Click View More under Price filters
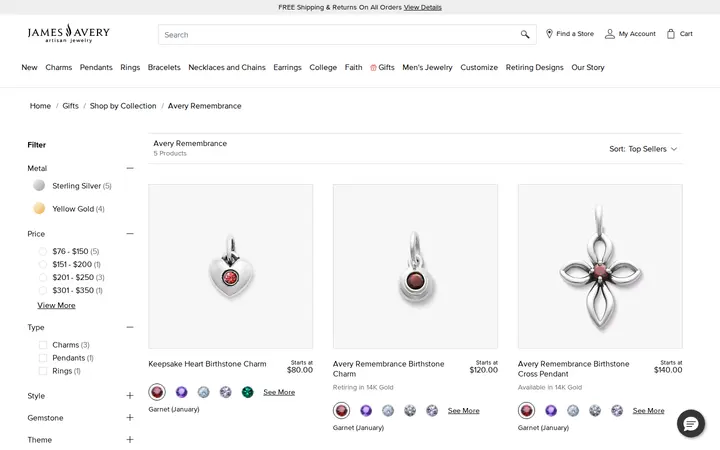This screenshot has height=450, width=720. 56,305
